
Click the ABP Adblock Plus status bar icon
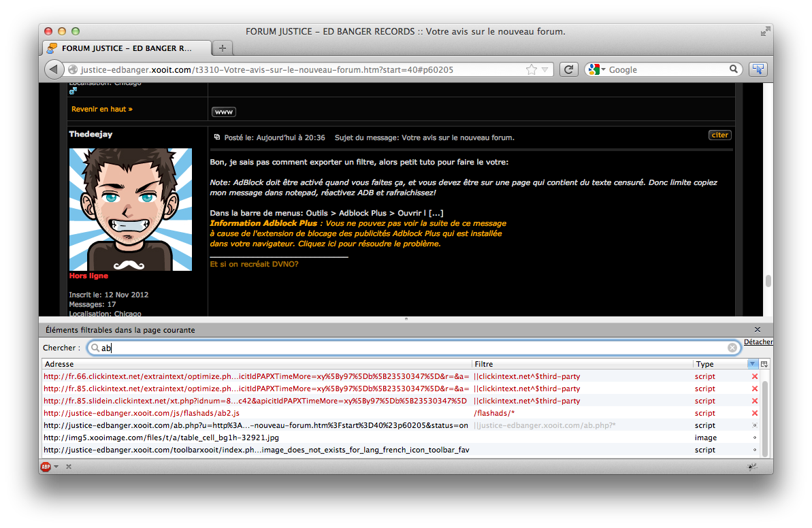(46, 467)
